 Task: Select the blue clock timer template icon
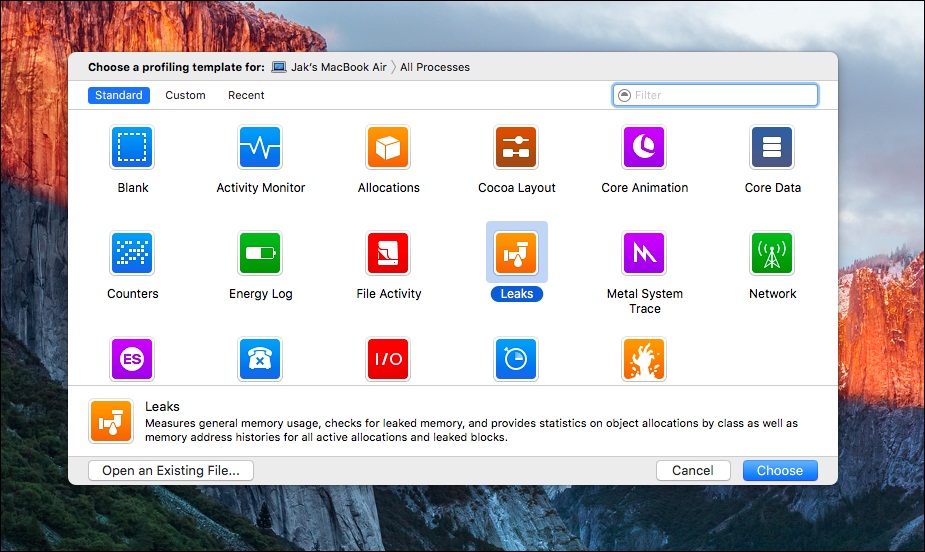(516, 359)
